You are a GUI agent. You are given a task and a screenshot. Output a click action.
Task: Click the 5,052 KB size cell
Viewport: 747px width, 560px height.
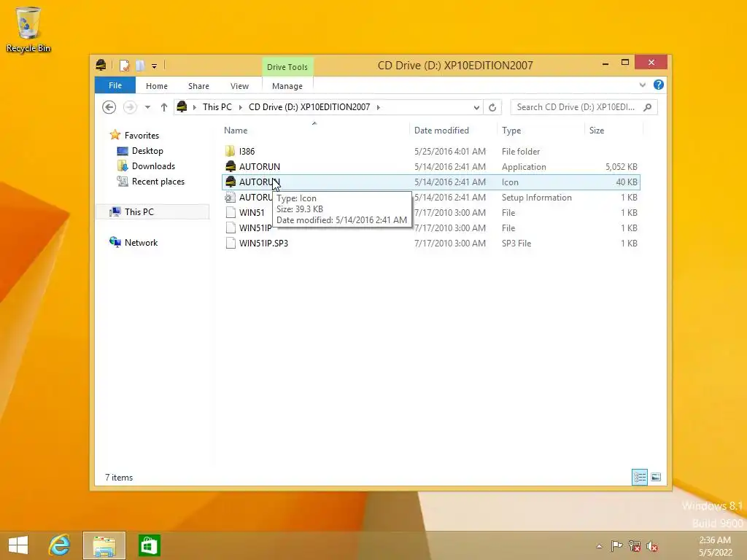[622, 167]
